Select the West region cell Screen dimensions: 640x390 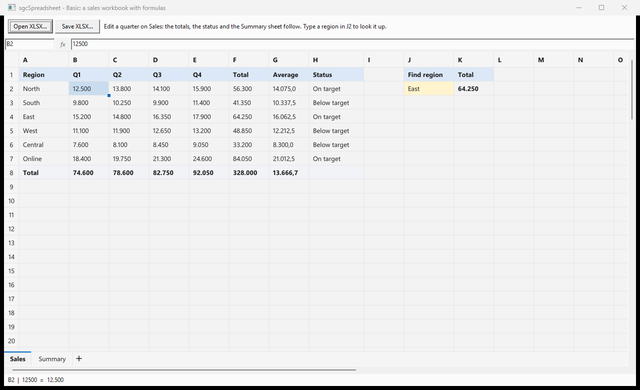click(44, 131)
